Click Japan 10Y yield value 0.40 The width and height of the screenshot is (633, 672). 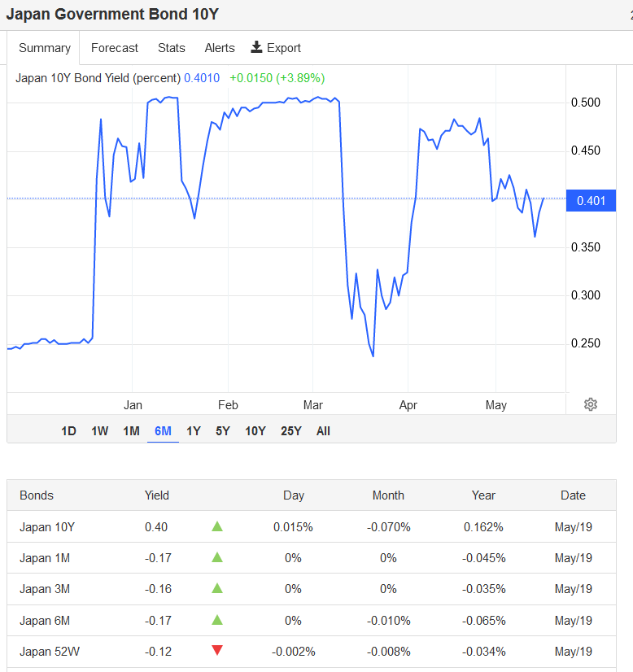click(156, 526)
